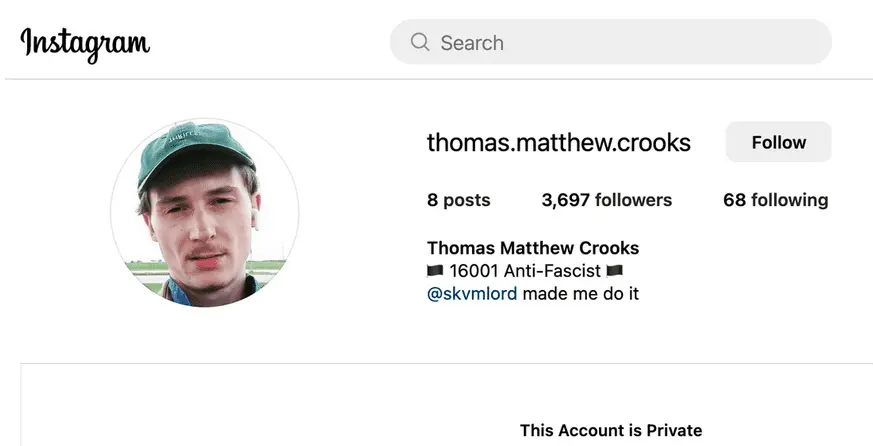Open the @skvmlord mention link
This screenshot has width=873, height=446.
[472, 294]
